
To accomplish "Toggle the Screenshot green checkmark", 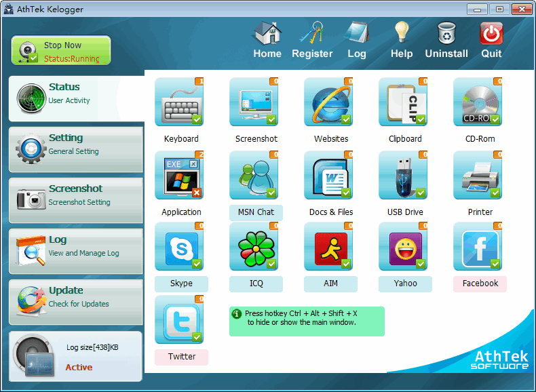I will (x=271, y=119).
